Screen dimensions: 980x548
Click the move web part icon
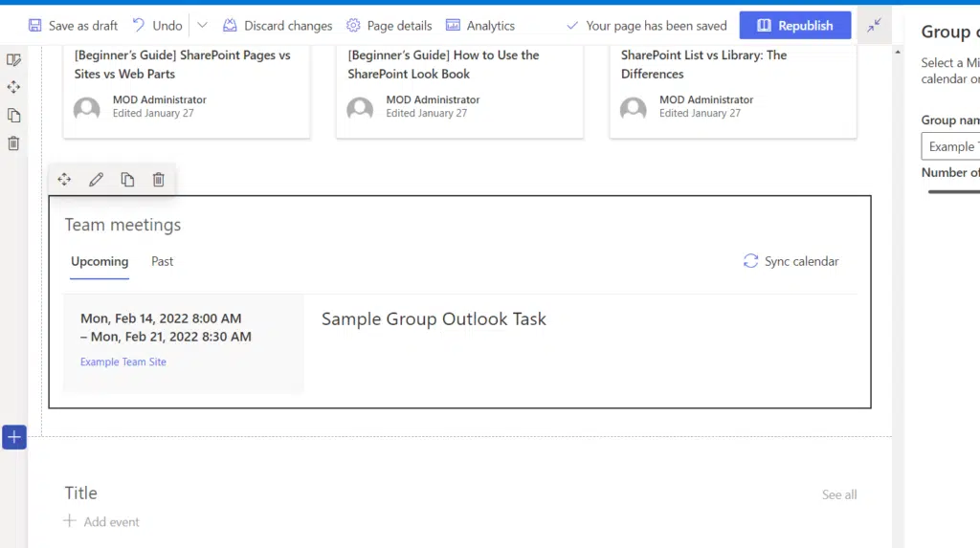tap(64, 180)
